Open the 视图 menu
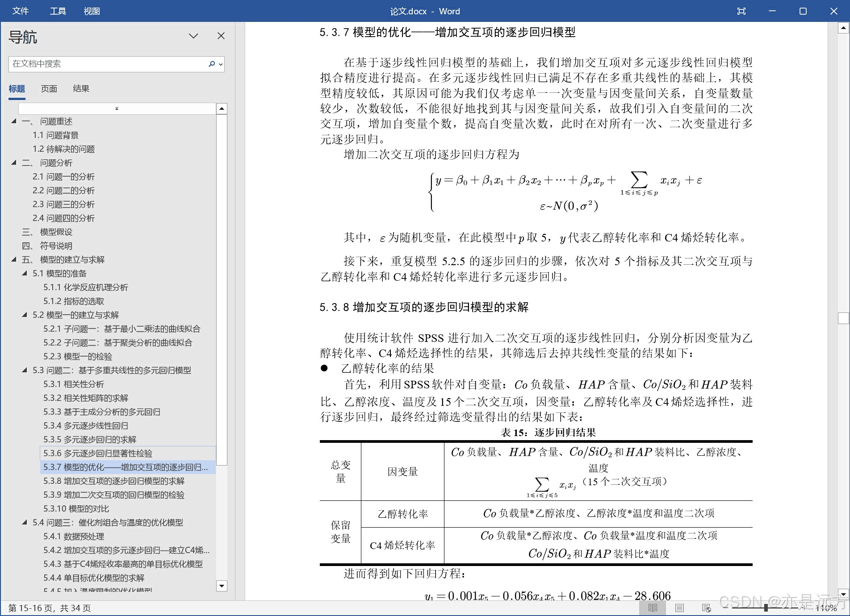This screenshot has width=850, height=616. pyautogui.click(x=92, y=11)
